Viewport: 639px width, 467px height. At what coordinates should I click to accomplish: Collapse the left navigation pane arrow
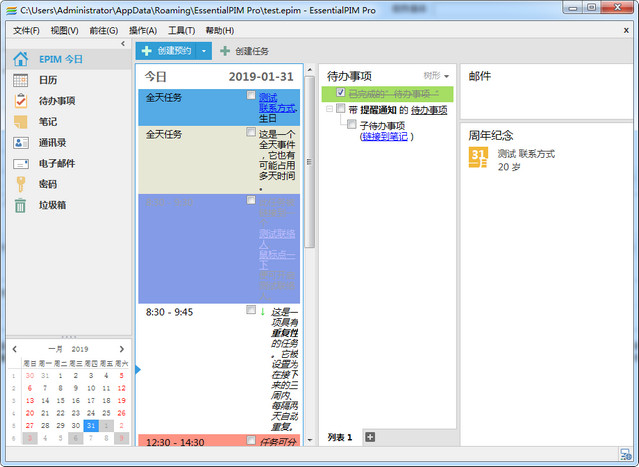[123, 44]
